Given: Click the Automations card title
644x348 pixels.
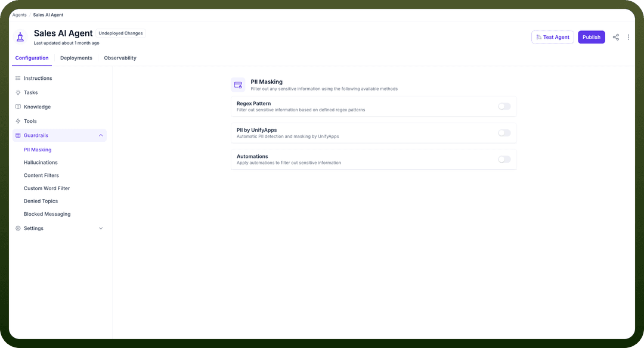Looking at the screenshot, I should (252, 156).
